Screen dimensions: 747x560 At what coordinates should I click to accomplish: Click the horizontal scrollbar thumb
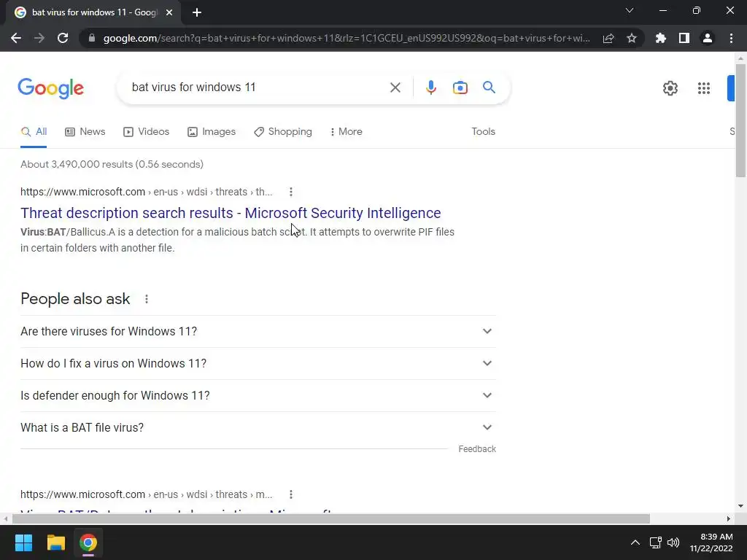pyautogui.click(x=331, y=518)
